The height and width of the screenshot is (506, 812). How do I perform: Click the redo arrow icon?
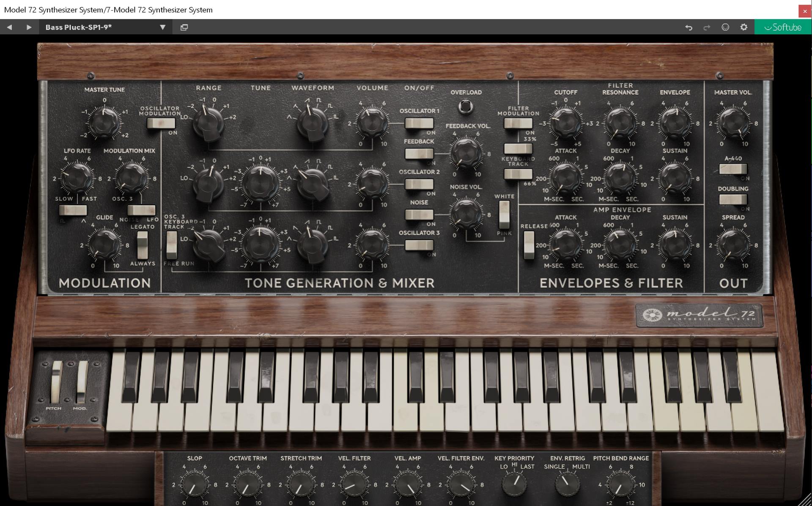coord(707,27)
